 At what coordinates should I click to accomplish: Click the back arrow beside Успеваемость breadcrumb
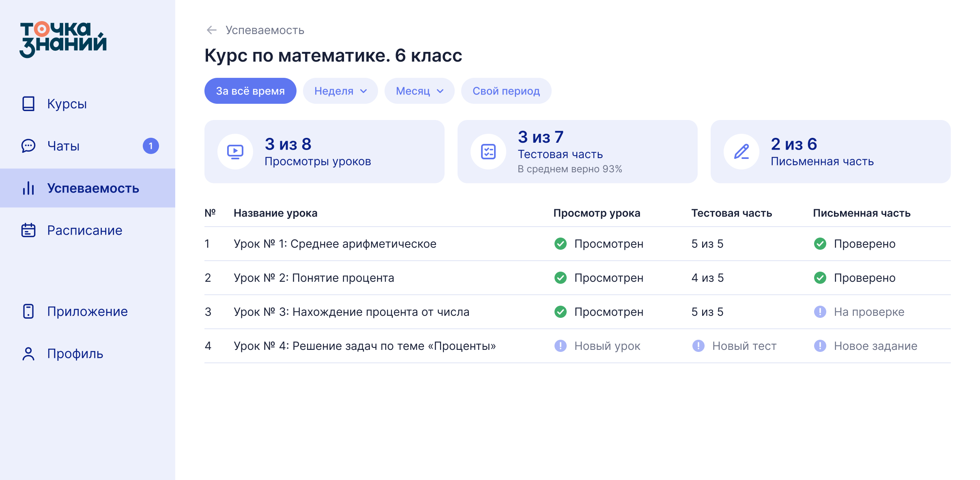[x=212, y=30]
